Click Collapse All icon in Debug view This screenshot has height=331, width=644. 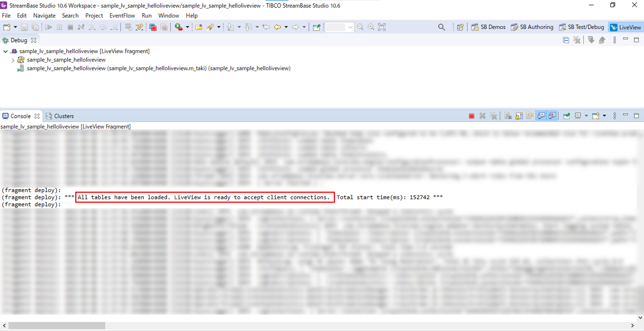[x=566, y=40]
